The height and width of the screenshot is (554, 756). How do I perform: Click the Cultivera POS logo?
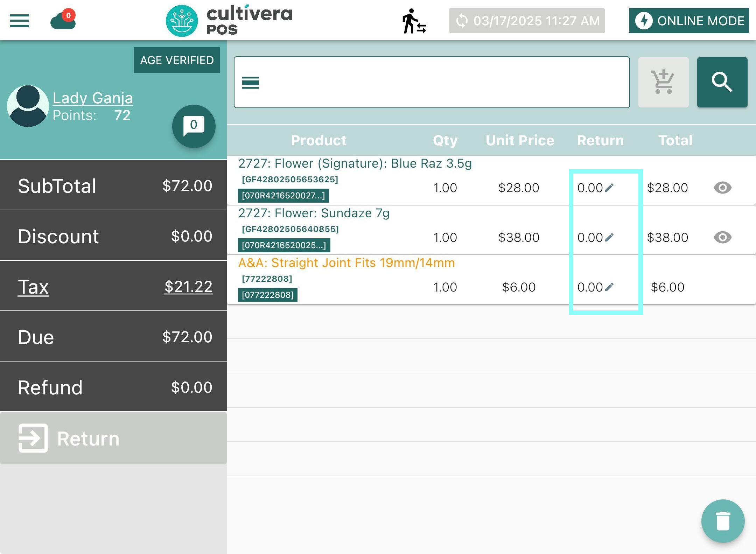(229, 21)
